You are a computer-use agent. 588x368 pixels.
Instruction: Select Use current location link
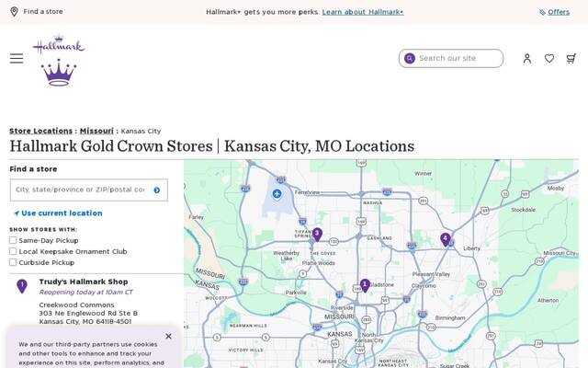pos(62,213)
